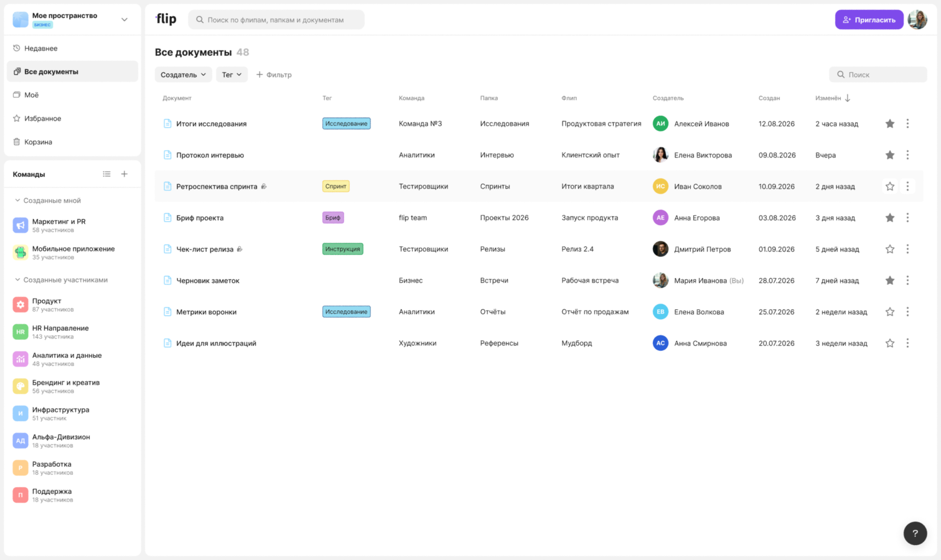Open the Продукт team icon
The image size is (941, 560).
[21, 305]
